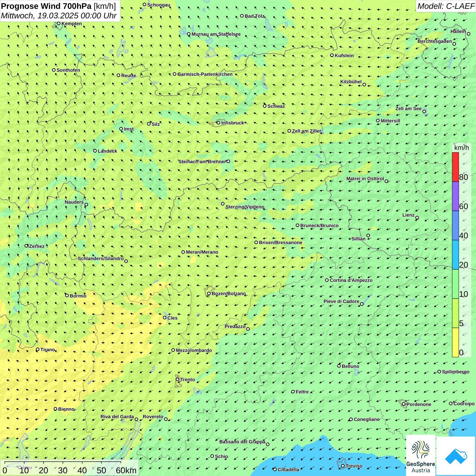Click the Bruneck/Brunico label
The image size is (476, 476).
coord(319,225)
